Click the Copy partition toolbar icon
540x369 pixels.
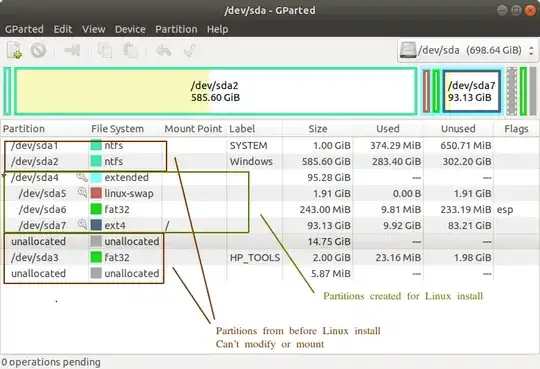(105, 51)
